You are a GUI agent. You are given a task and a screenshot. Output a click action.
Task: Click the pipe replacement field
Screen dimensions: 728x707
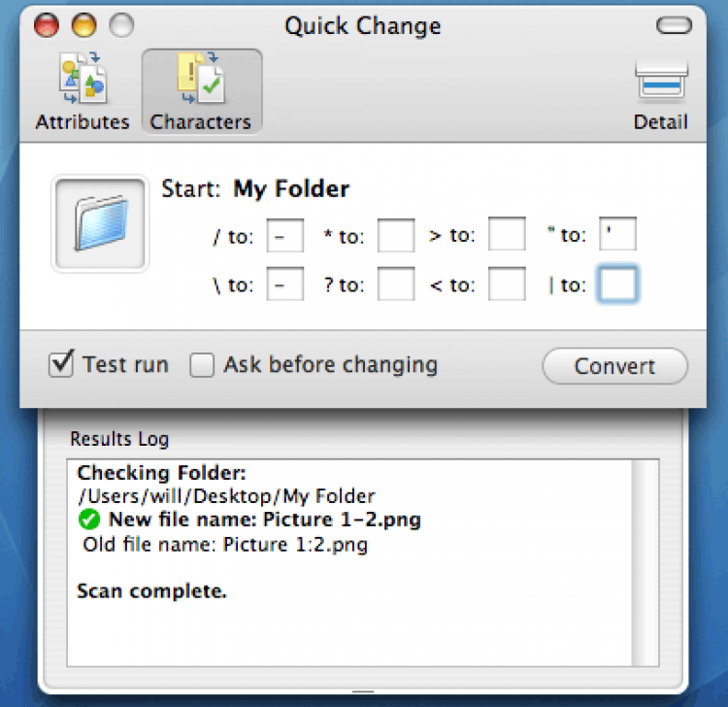pos(617,286)
